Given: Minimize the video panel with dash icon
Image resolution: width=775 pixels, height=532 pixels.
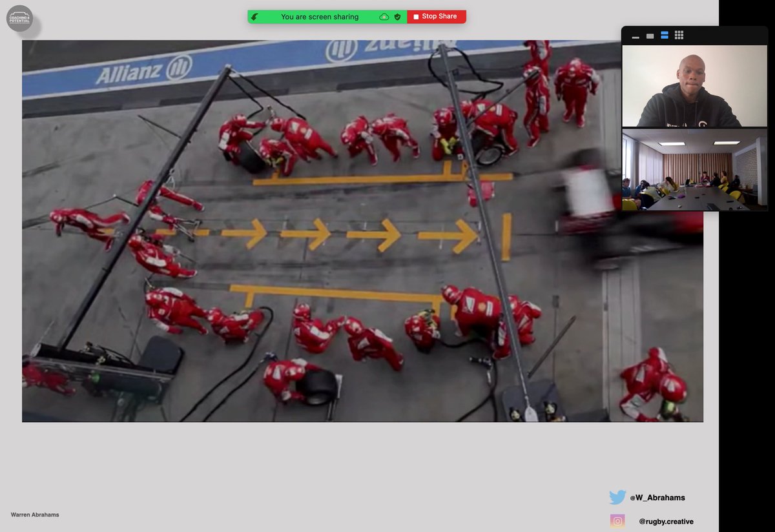Looking at the screenshot, I should coord(635,36).
